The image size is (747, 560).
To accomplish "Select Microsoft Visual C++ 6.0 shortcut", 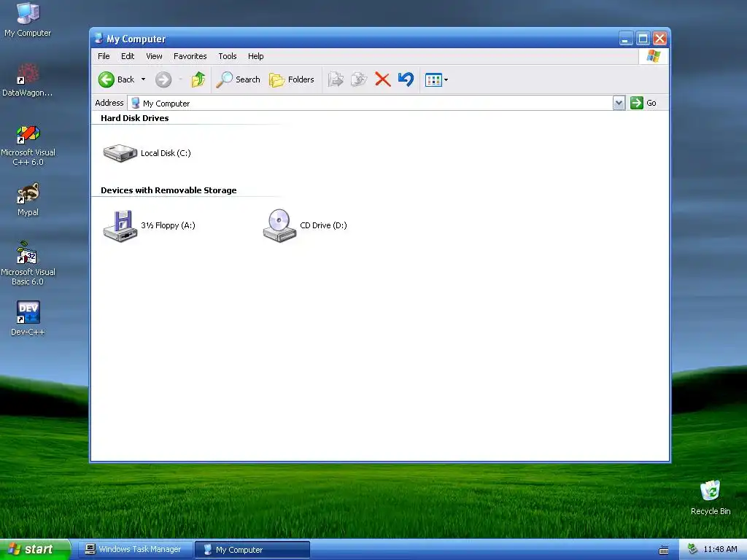I will pos(28,146).
